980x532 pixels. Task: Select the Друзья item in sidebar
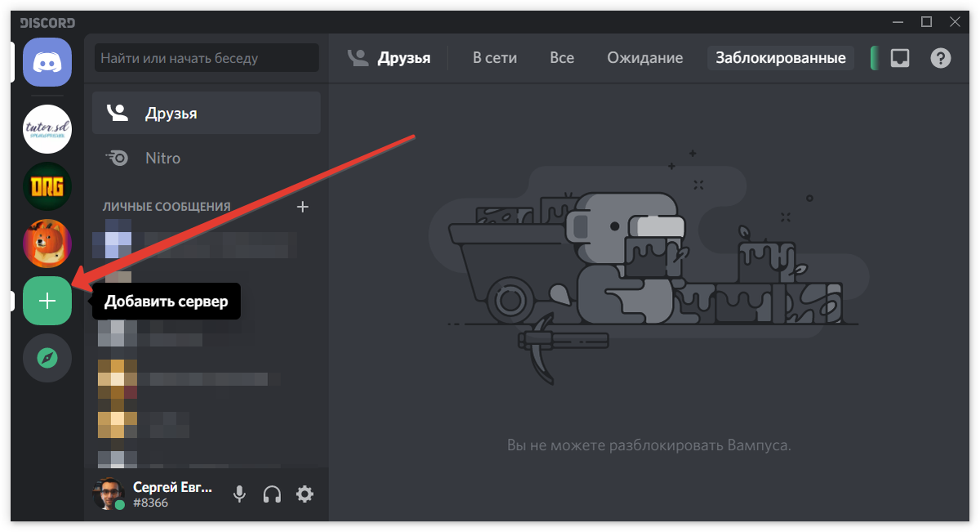point(207,113)
